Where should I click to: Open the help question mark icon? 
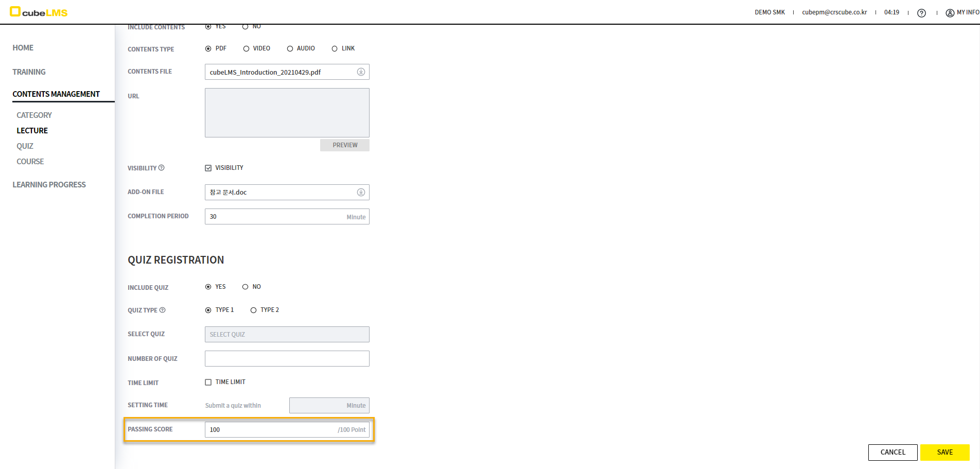[921, 13]
